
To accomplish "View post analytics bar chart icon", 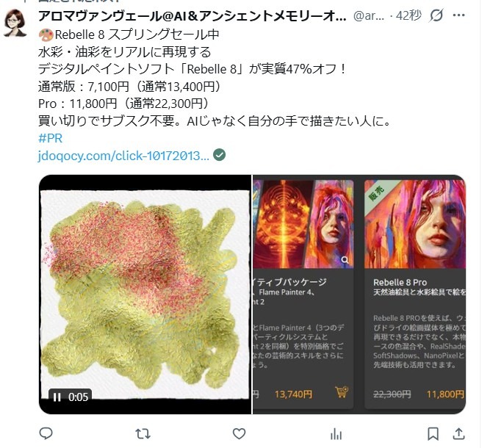I will click(336, 434).
